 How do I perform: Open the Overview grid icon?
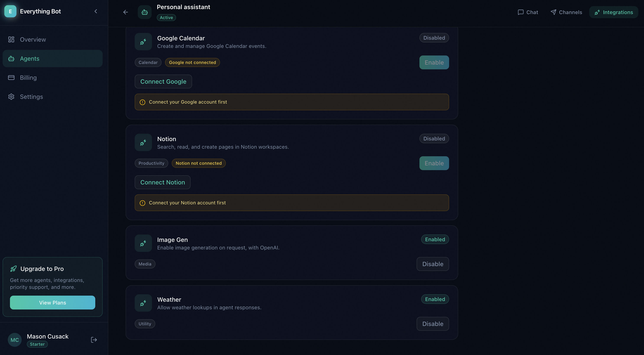[x=11, y=39]
